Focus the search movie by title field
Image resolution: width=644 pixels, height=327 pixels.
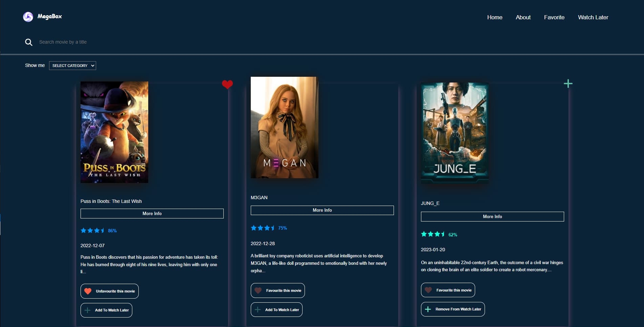pos(63,42)
